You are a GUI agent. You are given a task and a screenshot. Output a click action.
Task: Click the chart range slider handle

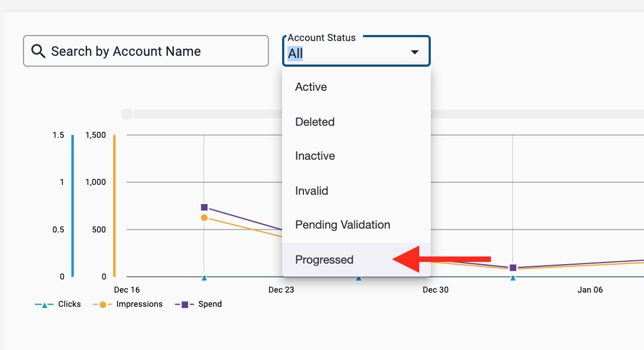[x=127, y=114]
